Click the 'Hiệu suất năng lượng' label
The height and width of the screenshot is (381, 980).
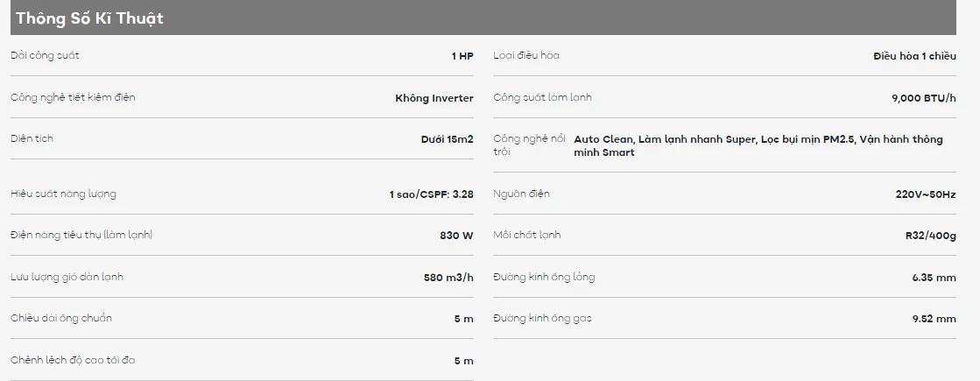(63, 194)
